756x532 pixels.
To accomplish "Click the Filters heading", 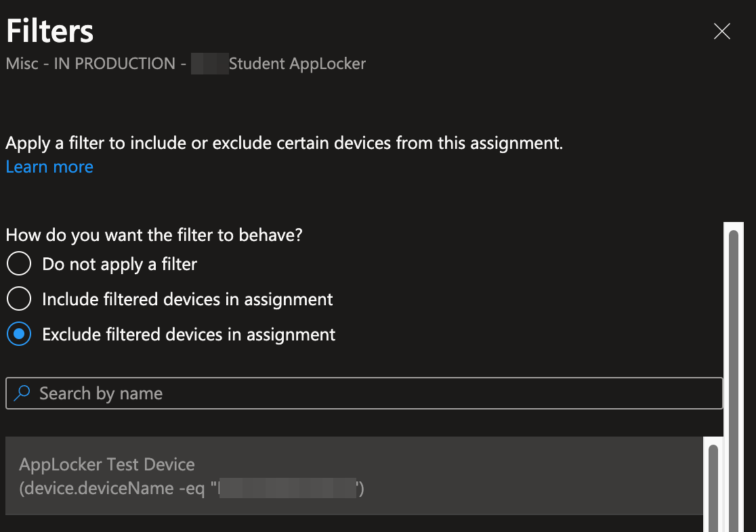I will 49,30.
